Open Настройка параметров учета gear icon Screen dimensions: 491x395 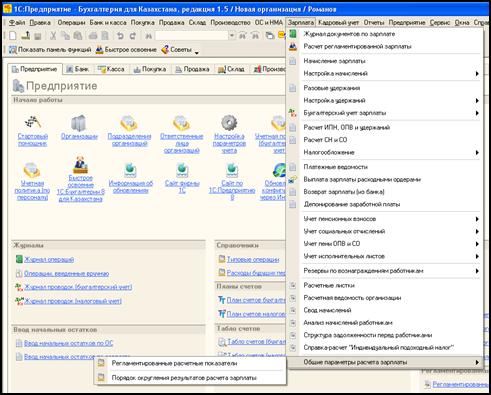tap(229, 123)
